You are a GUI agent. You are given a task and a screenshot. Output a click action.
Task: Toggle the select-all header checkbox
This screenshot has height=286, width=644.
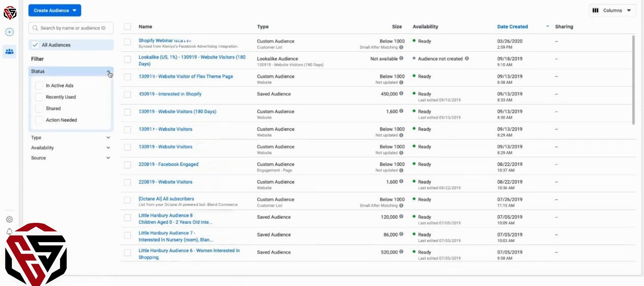point(128,27)
